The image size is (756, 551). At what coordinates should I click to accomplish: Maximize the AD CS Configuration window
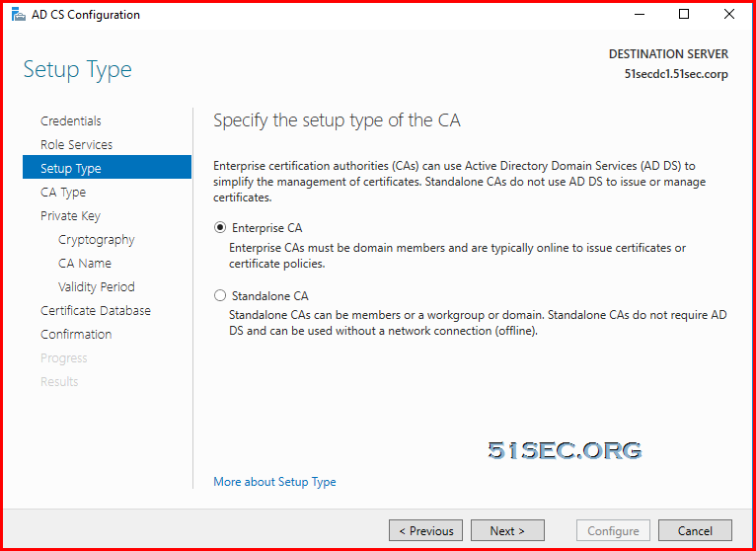pyautogui.click(x=684, y=15)
